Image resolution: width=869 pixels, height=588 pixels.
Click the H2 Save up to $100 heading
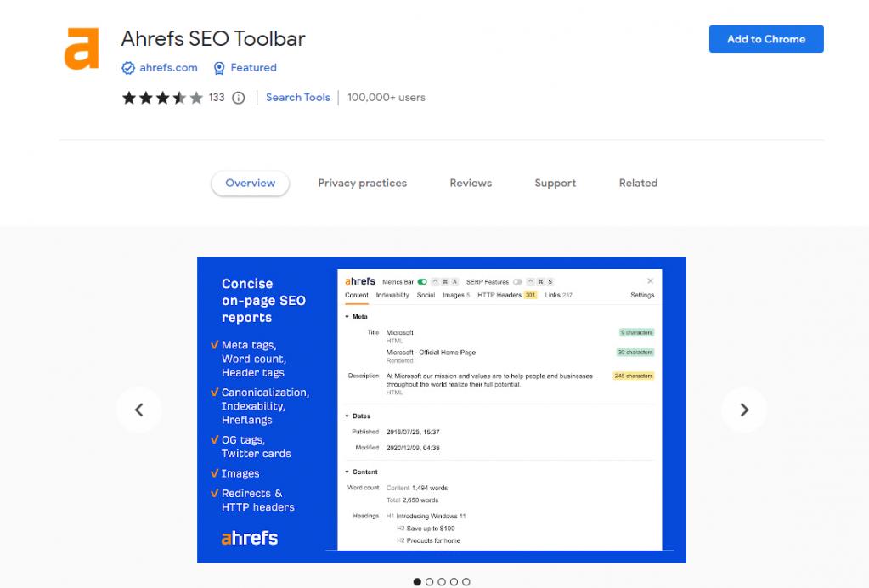(426, 529)
